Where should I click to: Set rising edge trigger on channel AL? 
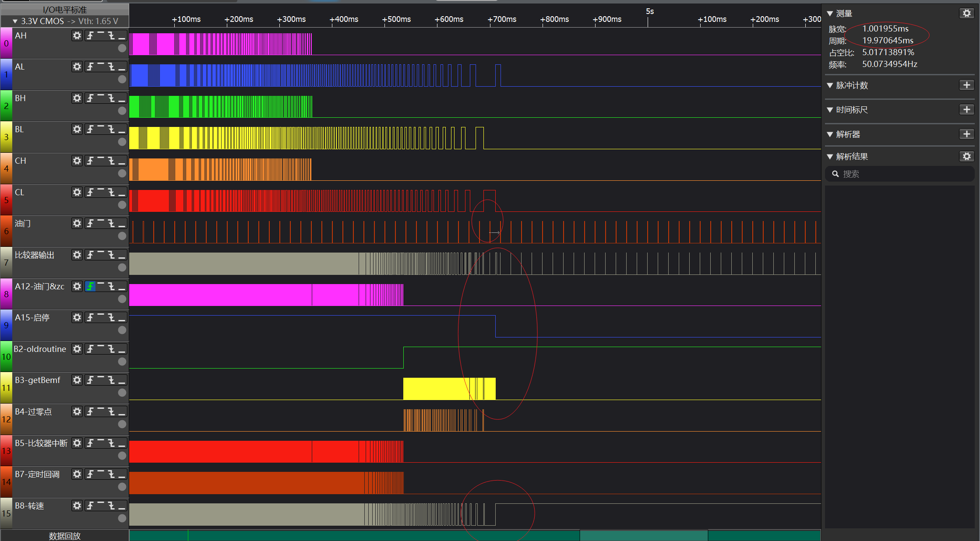point(90,67)
